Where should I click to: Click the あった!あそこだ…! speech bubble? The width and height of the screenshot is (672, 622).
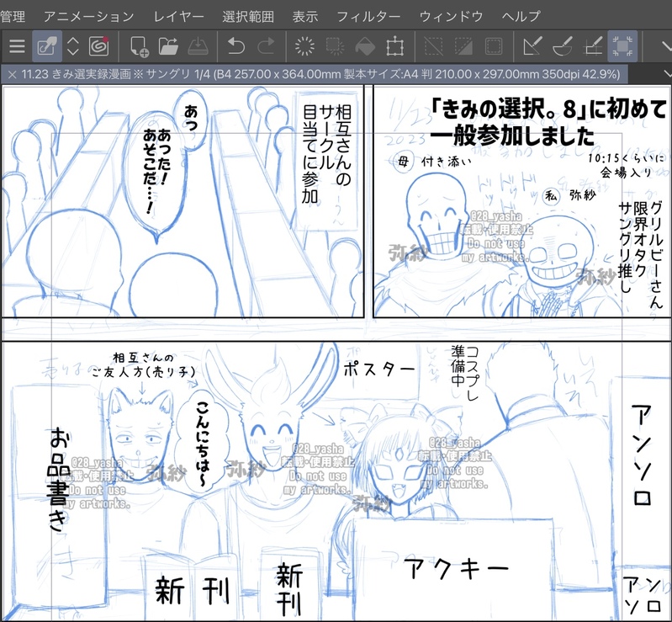click(x=157, y=172)
